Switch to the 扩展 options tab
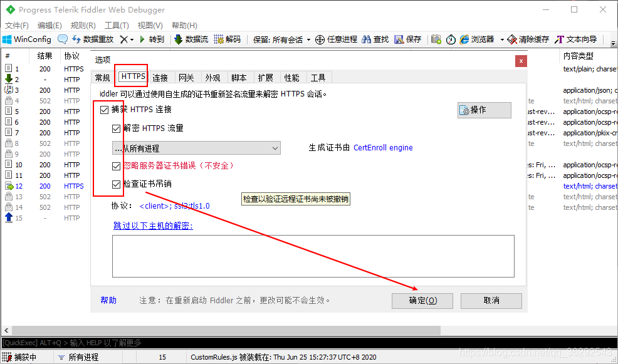The height and width of the screenshot is (364, 618). tap(266, 78)
